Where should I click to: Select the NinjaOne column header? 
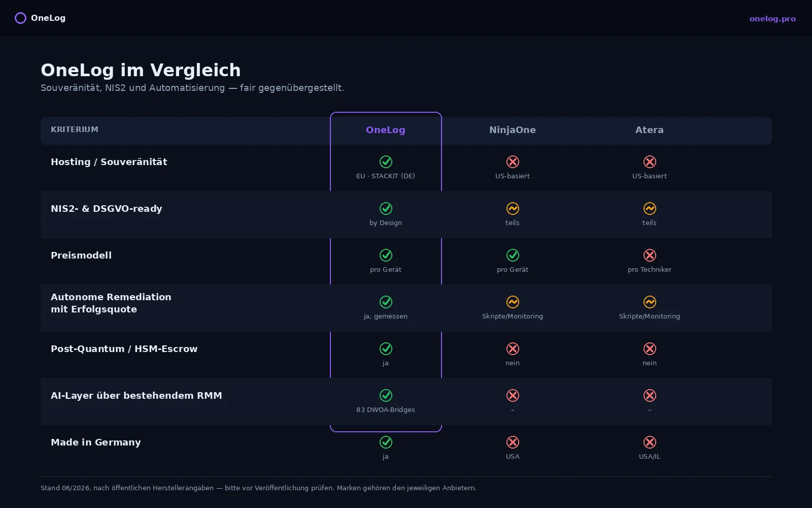[x=513, y=130]
